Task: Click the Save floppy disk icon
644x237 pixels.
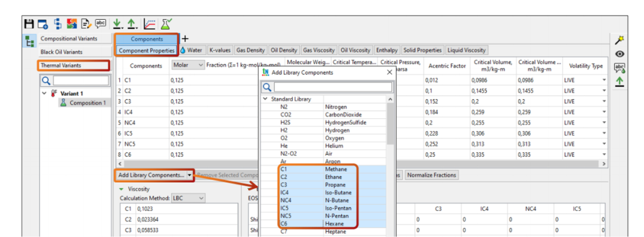Action: 29,24
